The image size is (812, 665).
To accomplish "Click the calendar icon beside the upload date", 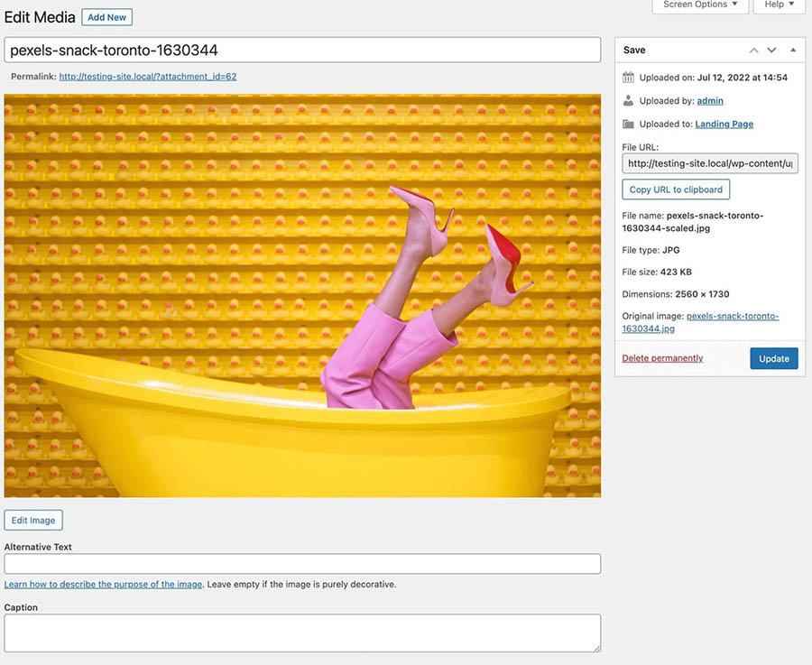I will coord(629,78).
